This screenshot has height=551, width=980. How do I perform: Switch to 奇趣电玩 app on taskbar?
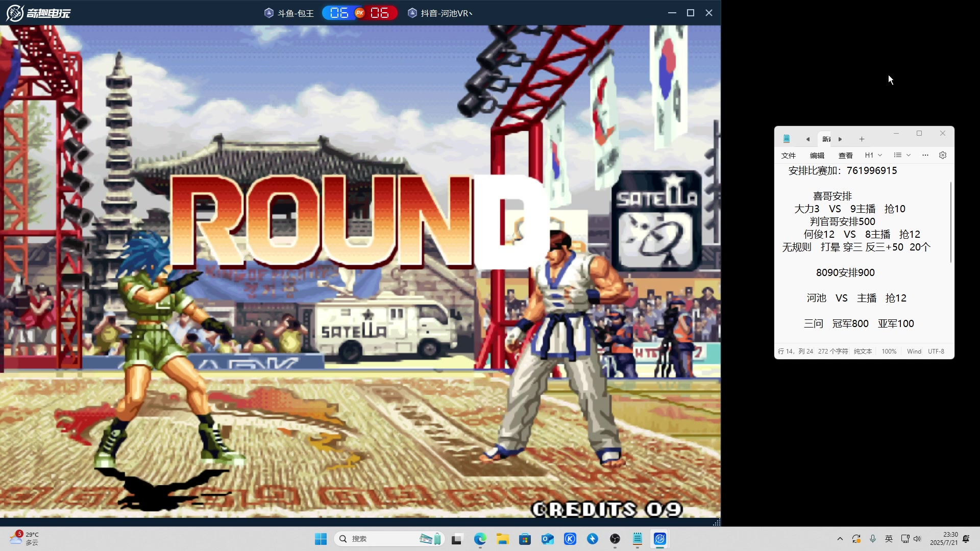pyautogui.click(x=660, y=539)
